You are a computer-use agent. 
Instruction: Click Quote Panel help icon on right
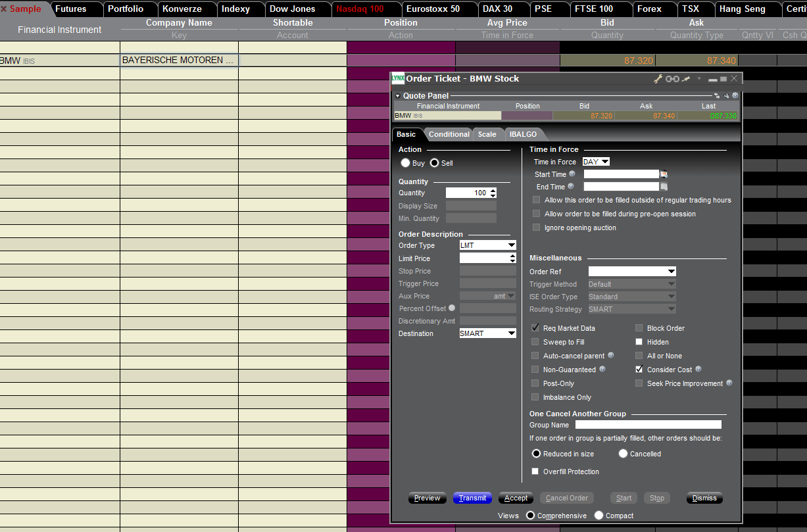click(735, 96)
